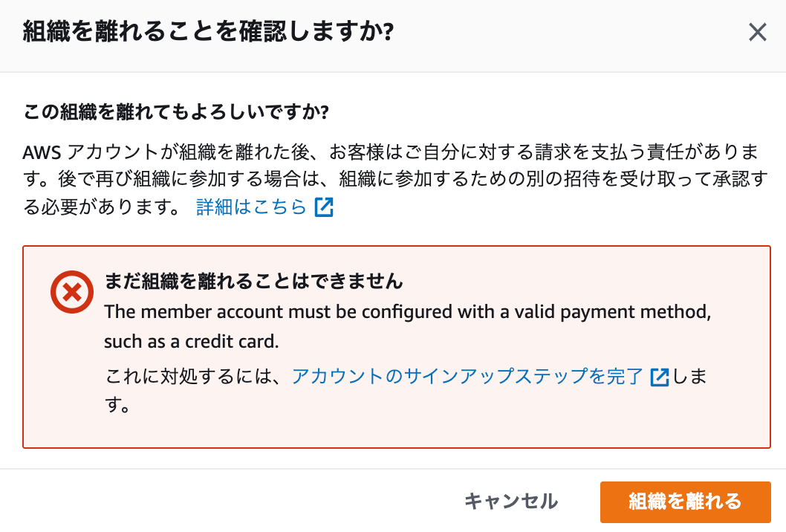Click blank footer area left of キャンセル

click(226, 502)
